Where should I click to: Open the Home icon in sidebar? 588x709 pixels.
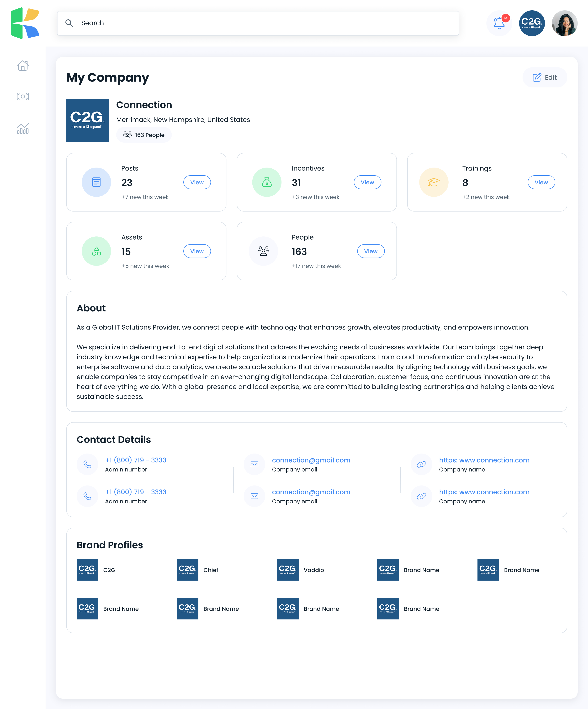[x=23, y=65]
